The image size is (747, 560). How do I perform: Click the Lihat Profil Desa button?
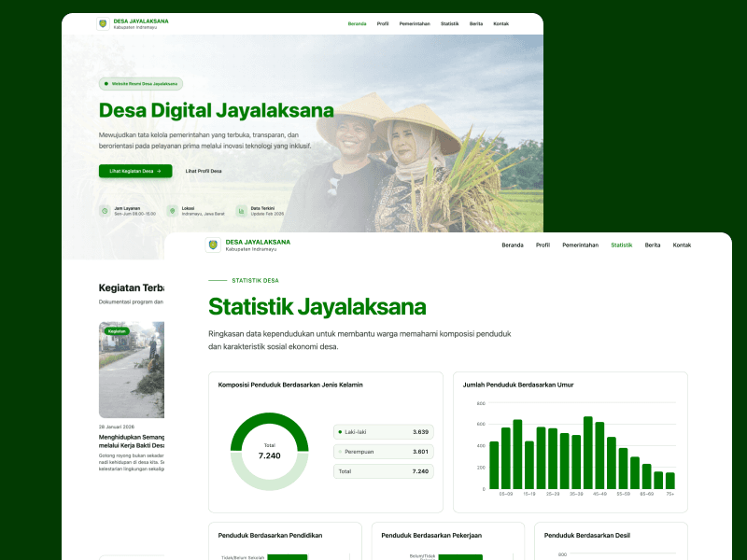tap(204, 172)
